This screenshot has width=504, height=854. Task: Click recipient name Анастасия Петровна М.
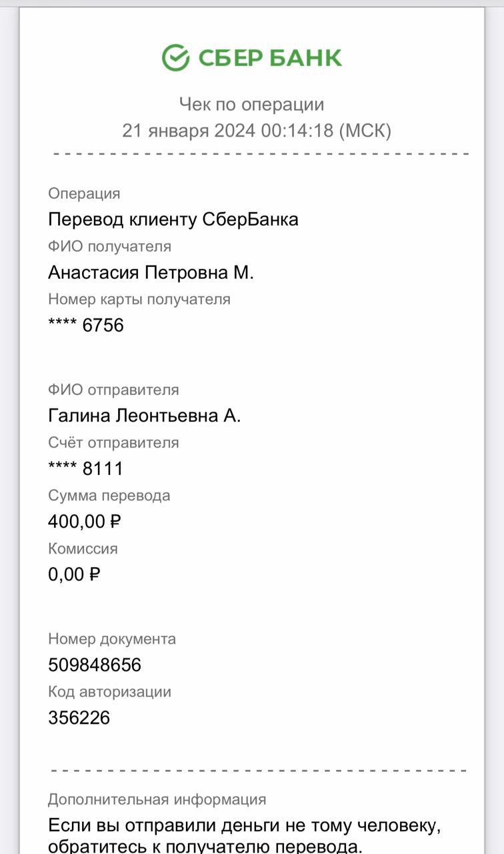pos(151,272)
